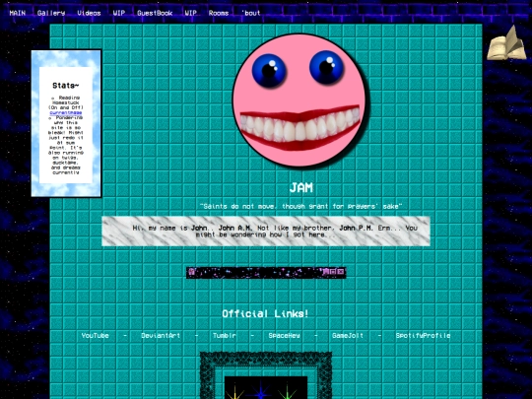The height and width of the screenshot is (399, 532).
Task: Open the Videos page in nav
Action: pyautogui.click(x=89, y=13)
